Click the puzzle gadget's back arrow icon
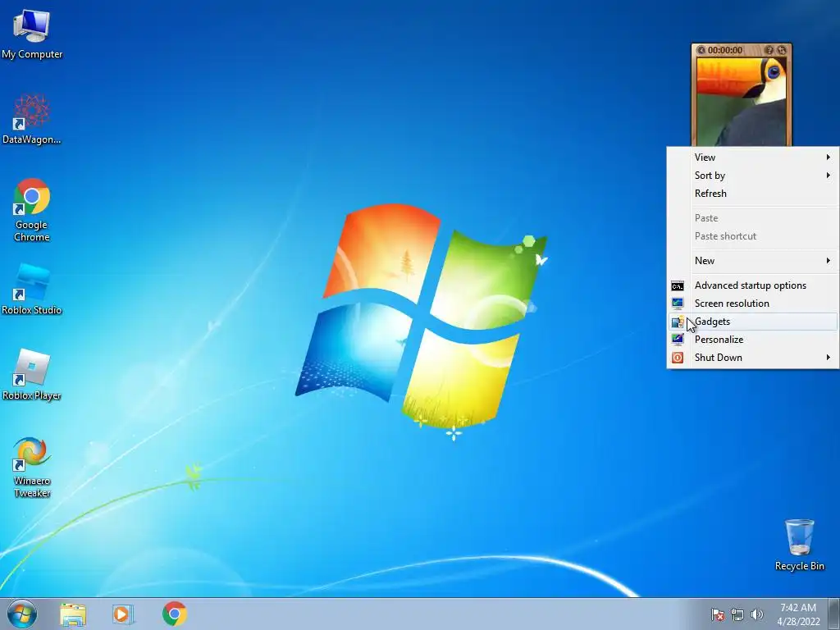Viewport: 840px width, 630px height. click(701, 50)
